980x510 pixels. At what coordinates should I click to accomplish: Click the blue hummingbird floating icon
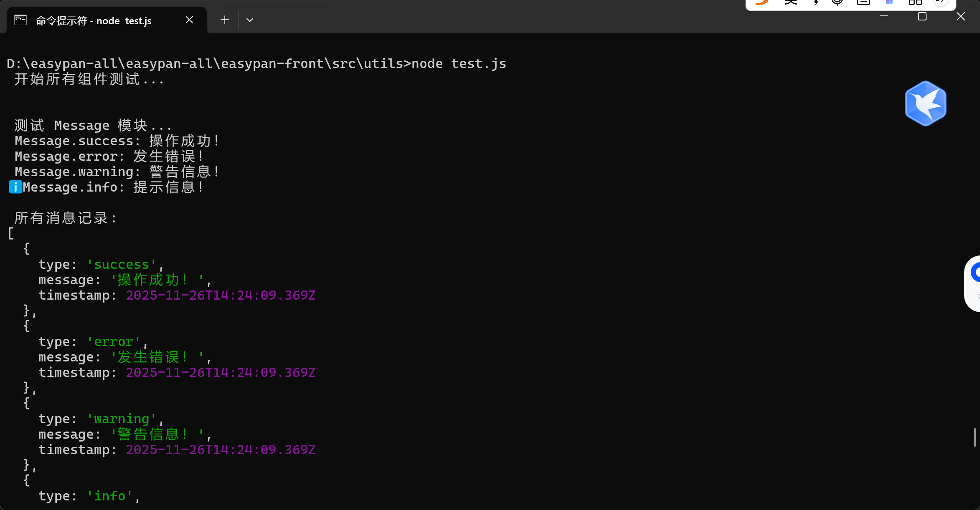click(925, 104)
